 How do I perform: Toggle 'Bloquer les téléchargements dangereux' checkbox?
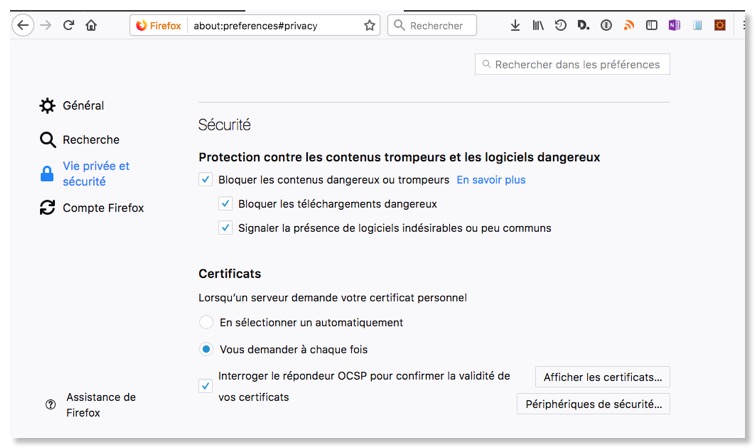click(225, 204)
